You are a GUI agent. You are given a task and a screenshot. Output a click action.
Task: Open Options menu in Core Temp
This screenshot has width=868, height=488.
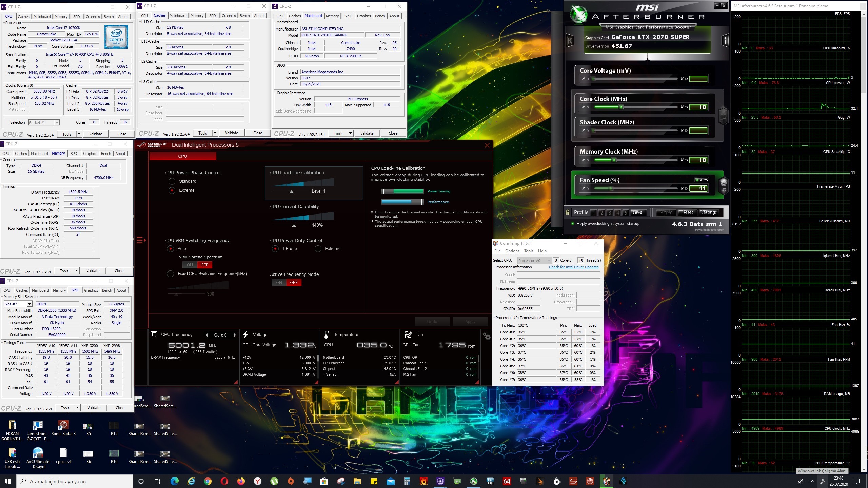point(512,251)
